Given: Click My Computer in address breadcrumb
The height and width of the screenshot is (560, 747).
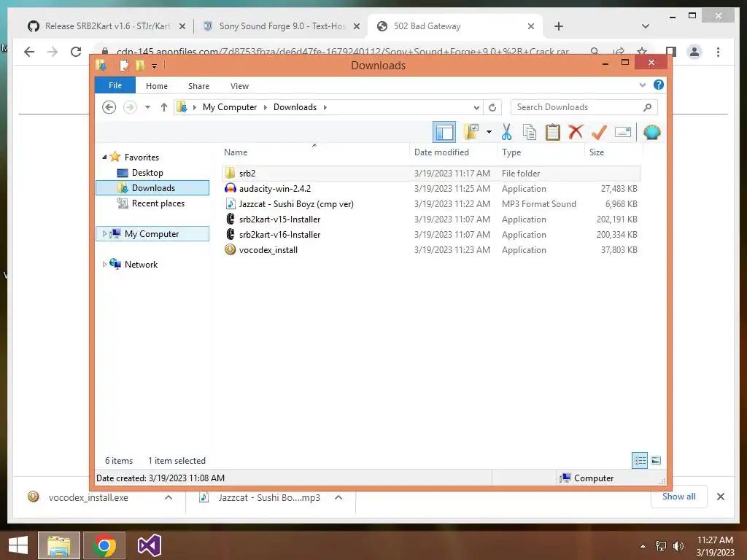Looking at the screenshot, I should point(230,107).
